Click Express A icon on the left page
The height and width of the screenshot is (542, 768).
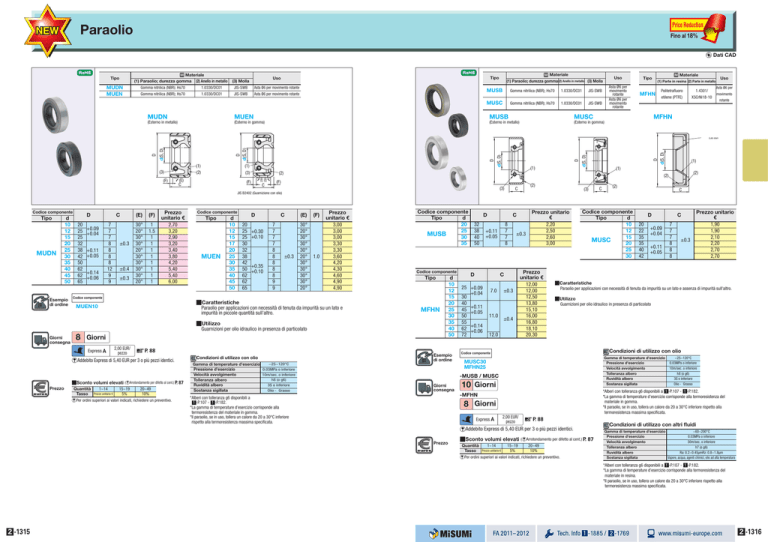click(78, 351)
